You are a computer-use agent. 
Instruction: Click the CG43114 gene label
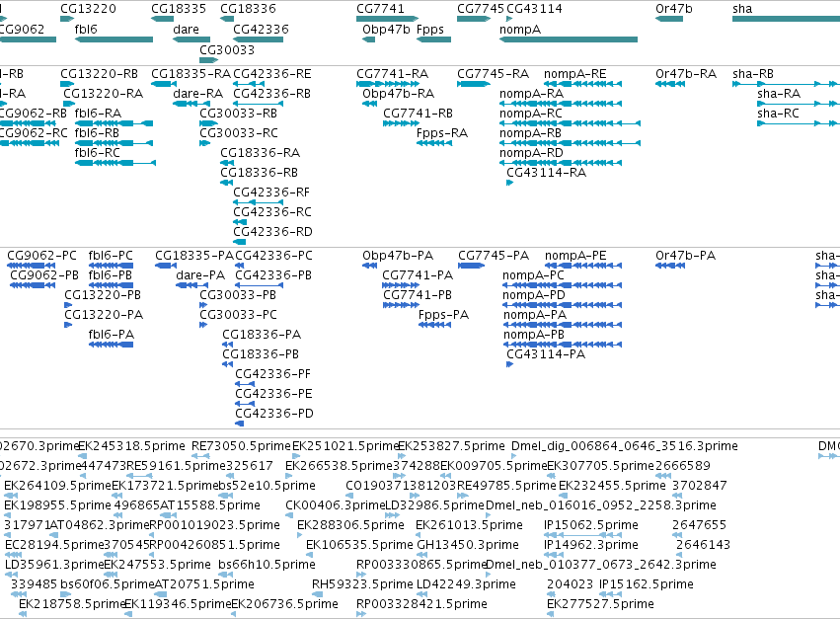click(535, 9)
